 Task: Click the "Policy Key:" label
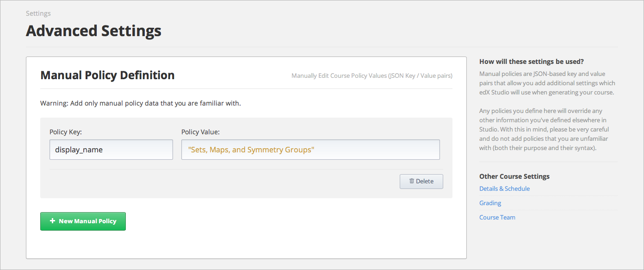(x=65, y=132)
